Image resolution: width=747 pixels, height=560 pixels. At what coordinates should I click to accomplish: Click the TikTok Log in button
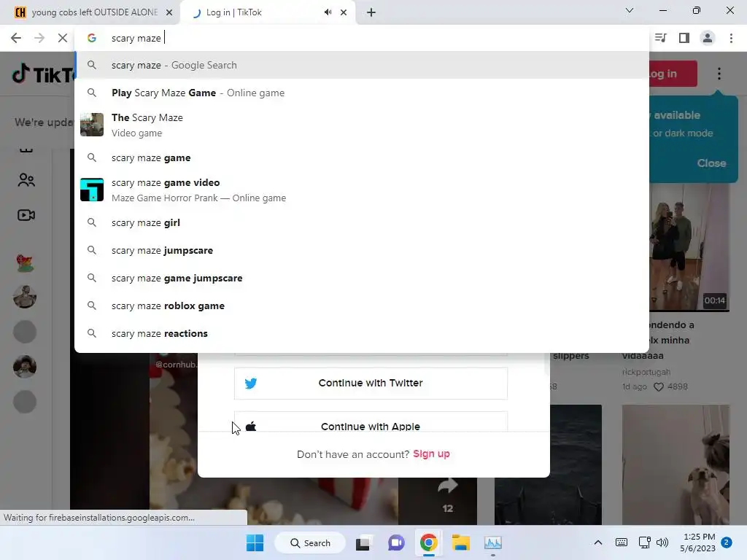[672, 74]
